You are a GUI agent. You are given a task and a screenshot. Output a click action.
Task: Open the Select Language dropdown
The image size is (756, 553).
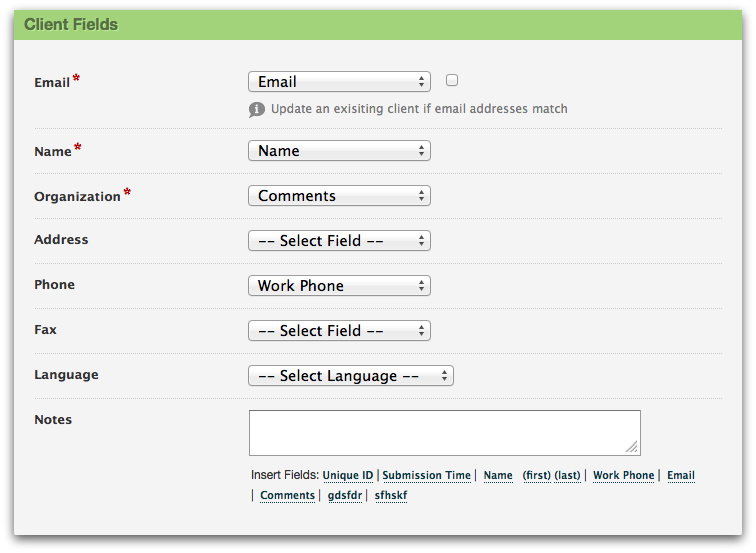(351, 376)
